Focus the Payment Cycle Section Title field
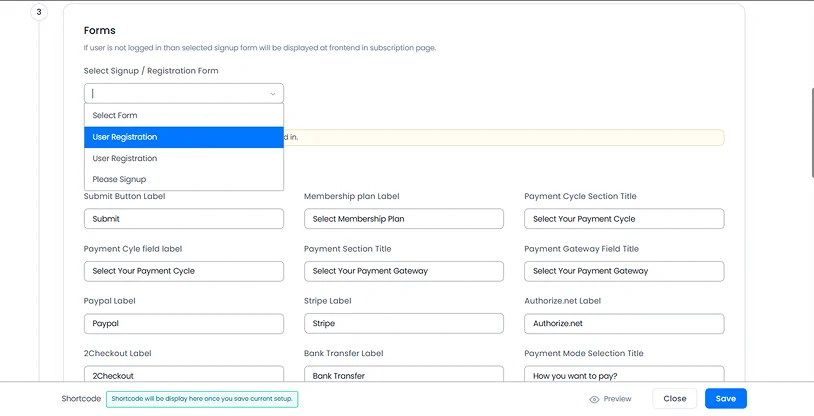814x416 pixels. click(x=624, y=219)
